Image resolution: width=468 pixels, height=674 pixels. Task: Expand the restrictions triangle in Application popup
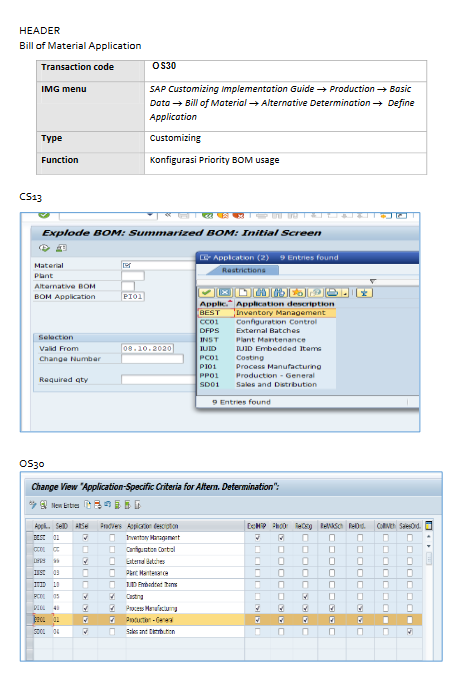[x=373, y=281]
